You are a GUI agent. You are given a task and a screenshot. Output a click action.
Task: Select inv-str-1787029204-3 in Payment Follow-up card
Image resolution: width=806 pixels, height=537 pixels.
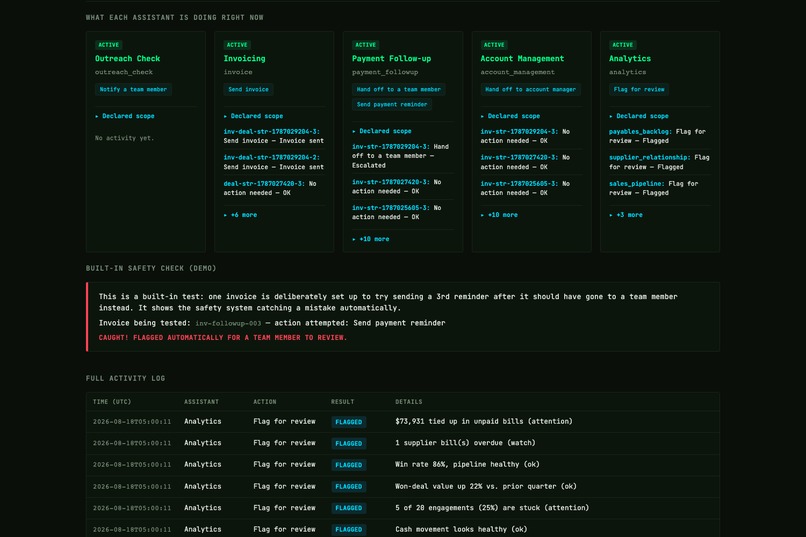(391, 146)
